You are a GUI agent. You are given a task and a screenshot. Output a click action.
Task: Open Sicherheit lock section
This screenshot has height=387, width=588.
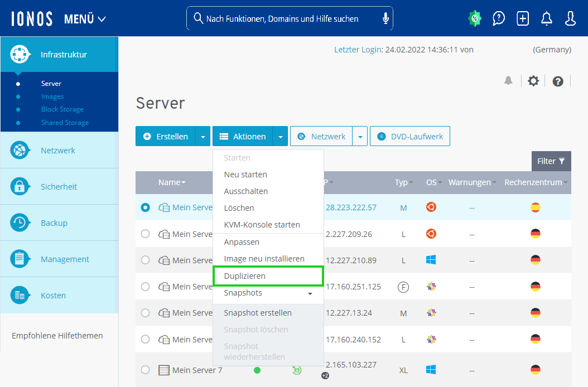click(59, 186)
